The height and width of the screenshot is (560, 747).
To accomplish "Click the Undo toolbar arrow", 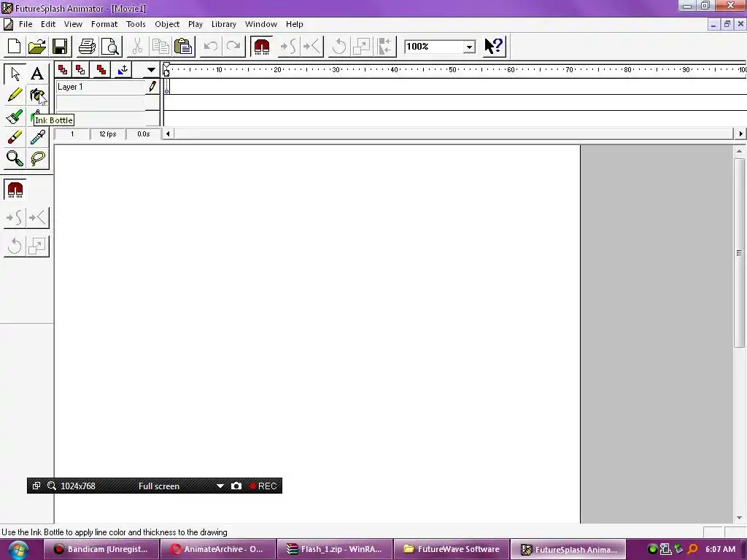I will (x=211, y=46).
